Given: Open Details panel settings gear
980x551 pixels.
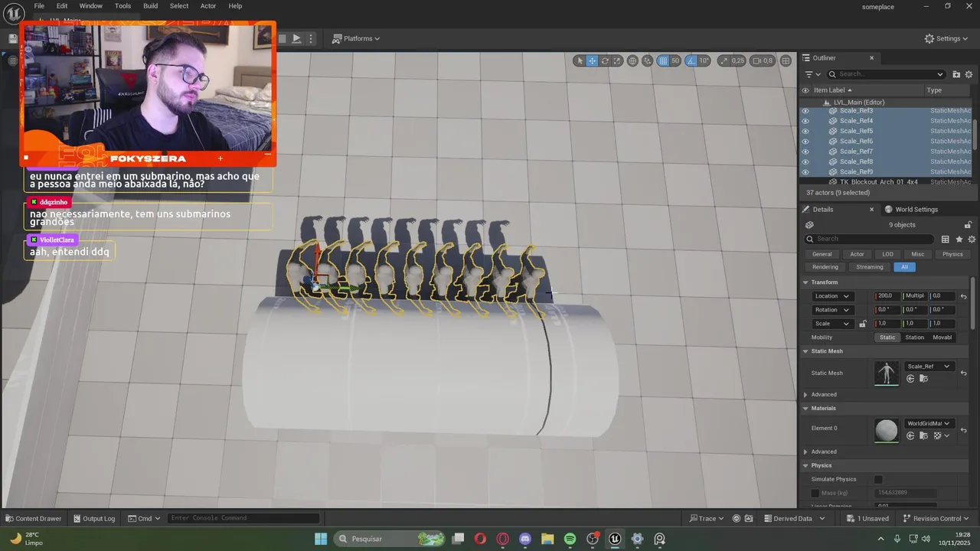Looking at the screenshot, I should coord(972,239).
